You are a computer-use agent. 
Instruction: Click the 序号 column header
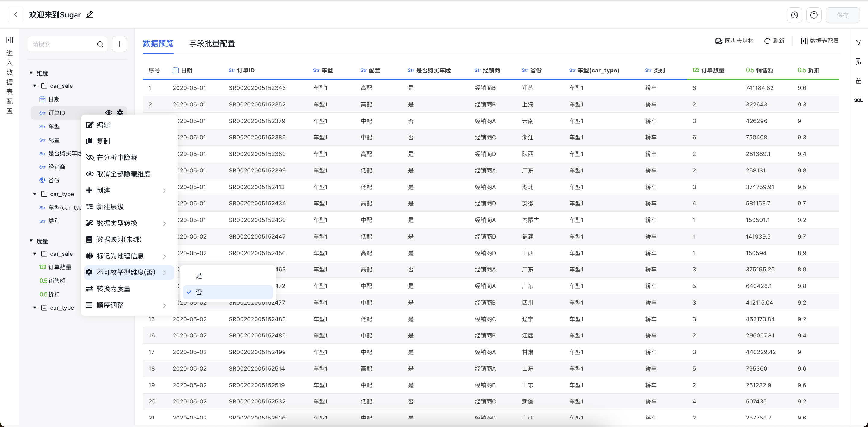pyautogui.click(x=154, y=70)
